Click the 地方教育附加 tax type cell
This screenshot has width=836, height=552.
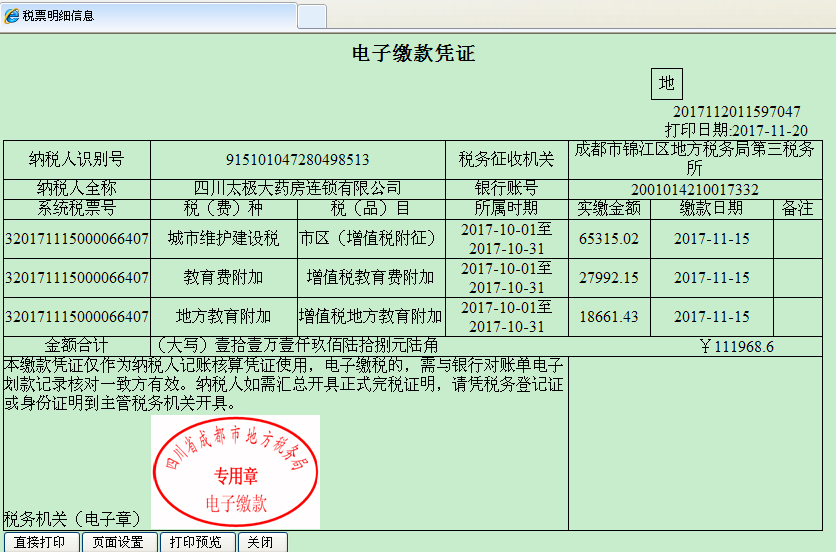pyautogui.click(x=224, y=317)
